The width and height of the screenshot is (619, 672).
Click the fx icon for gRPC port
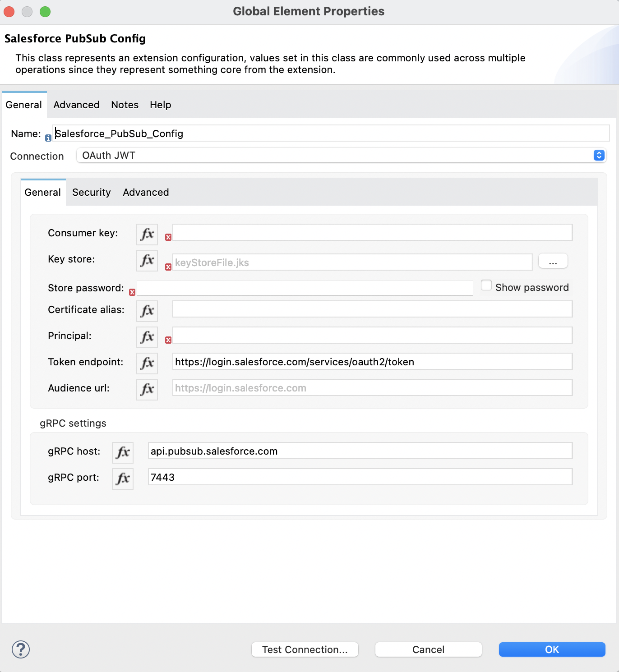click(x=122, y=479)
